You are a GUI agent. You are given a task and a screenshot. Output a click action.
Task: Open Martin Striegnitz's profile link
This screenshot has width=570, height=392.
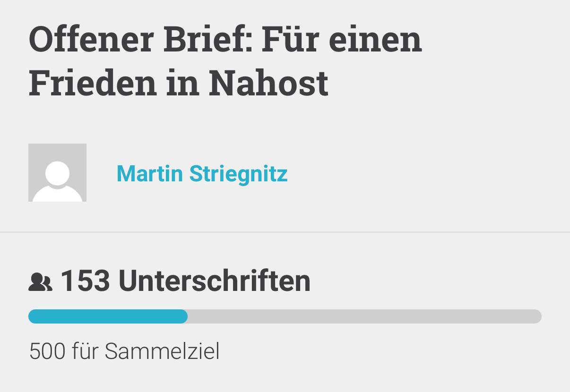pos(202,173)
